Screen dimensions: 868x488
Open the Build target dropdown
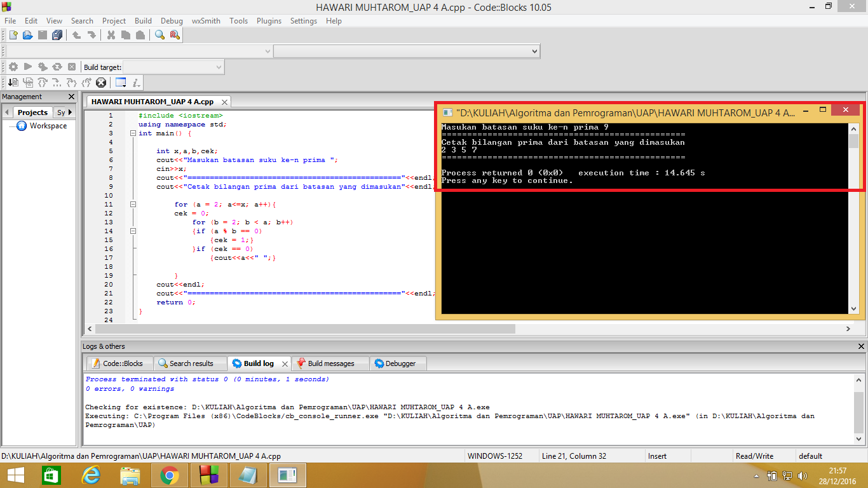pos(173,67)
